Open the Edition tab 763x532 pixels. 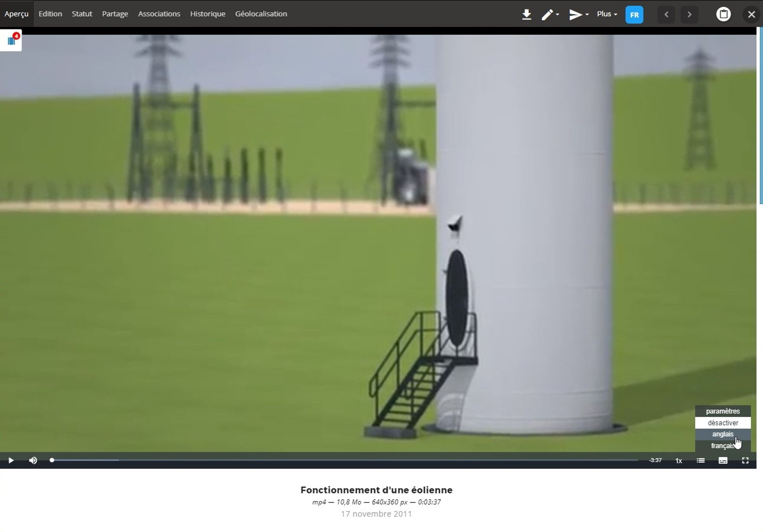(50, 14)
